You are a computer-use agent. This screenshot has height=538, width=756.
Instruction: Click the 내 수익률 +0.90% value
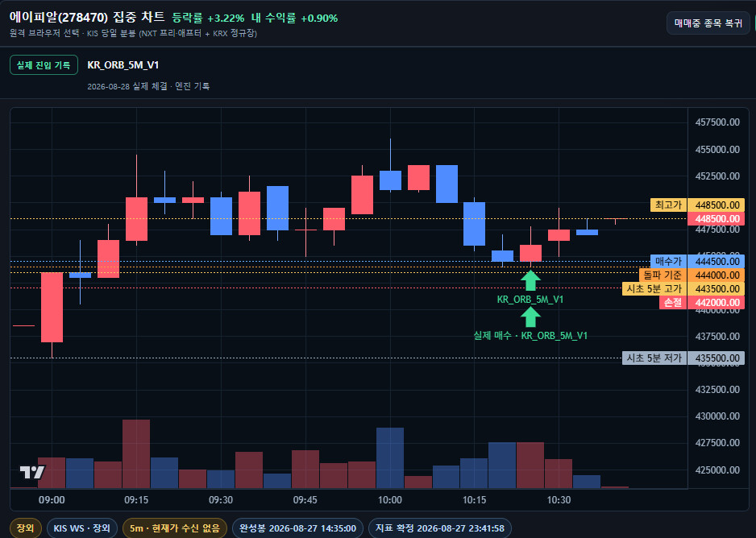pos(294,19)
